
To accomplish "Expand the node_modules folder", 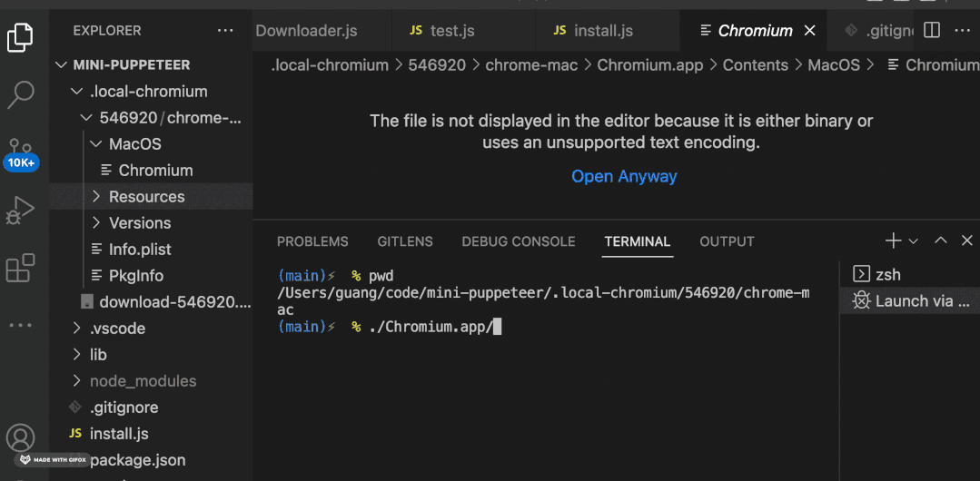I will click(x=152, y=380).
